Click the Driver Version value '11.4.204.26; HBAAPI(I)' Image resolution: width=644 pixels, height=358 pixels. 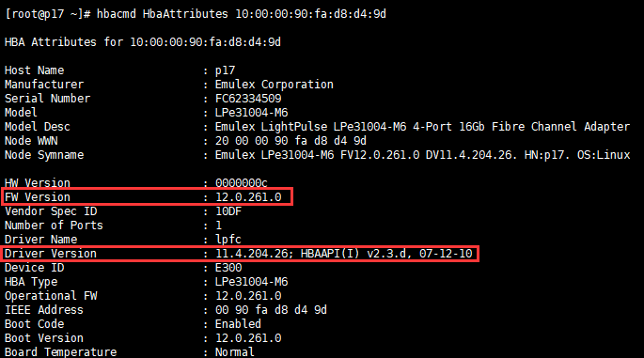(287, 254)
